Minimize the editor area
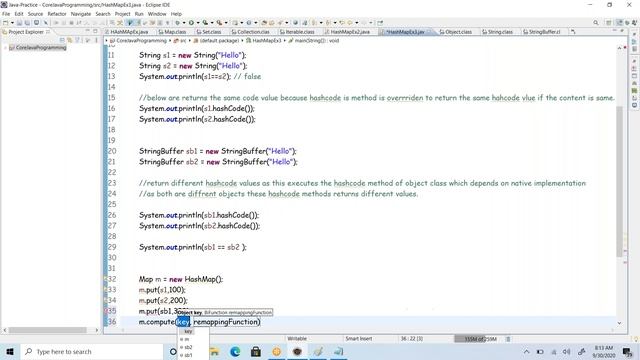This screenshot has width=640, height=360. [x=614, y=31]
